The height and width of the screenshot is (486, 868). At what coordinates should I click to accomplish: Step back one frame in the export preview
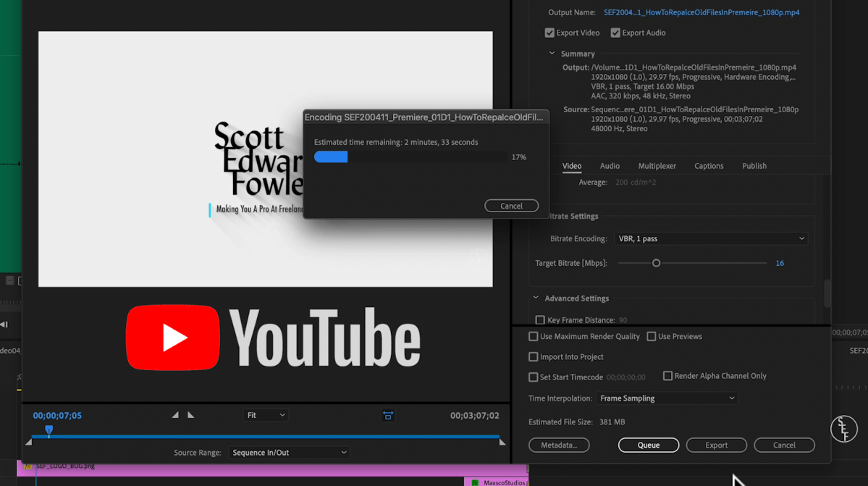pos(174,414)
